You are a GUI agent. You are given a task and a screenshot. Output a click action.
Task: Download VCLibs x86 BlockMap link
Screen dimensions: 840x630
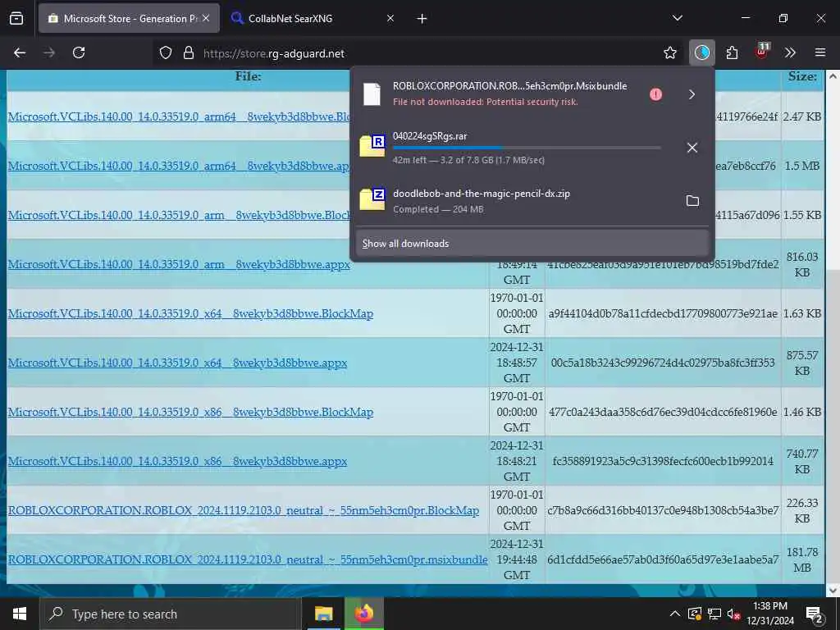coord(190,412)
